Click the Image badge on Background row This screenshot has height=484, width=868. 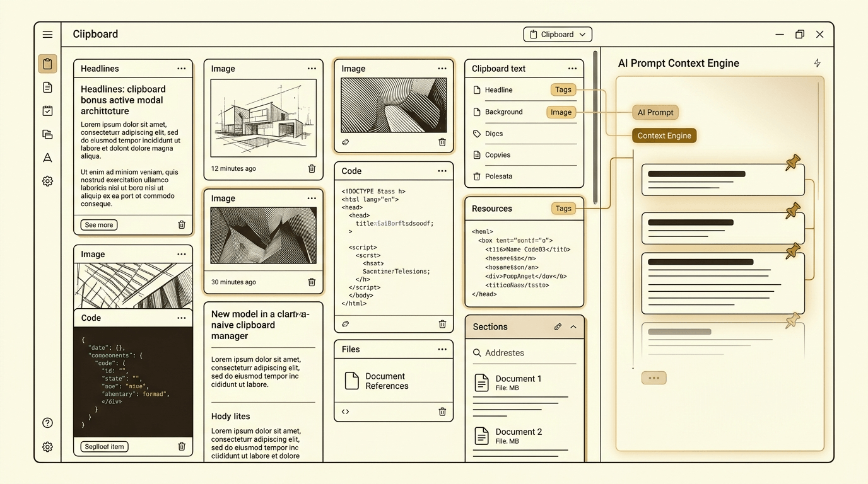[x=561, y=112]
